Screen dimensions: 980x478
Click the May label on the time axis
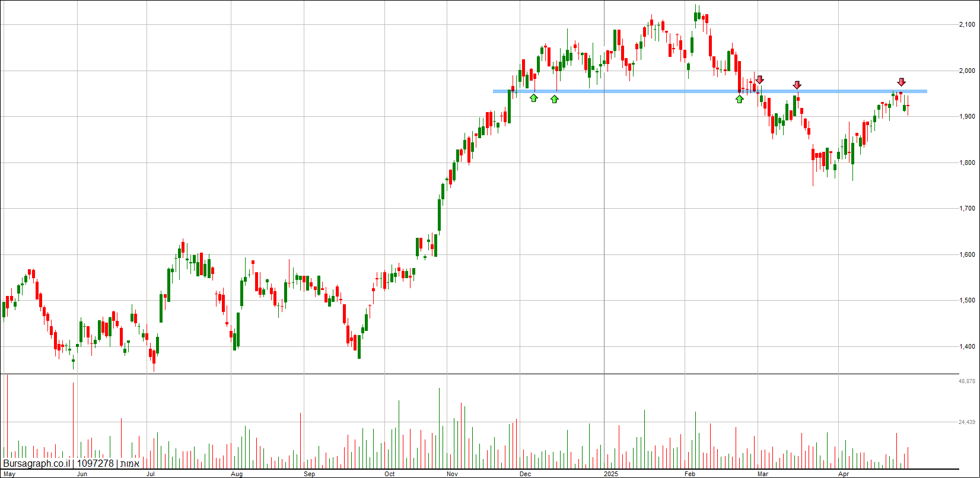(9, 474)
